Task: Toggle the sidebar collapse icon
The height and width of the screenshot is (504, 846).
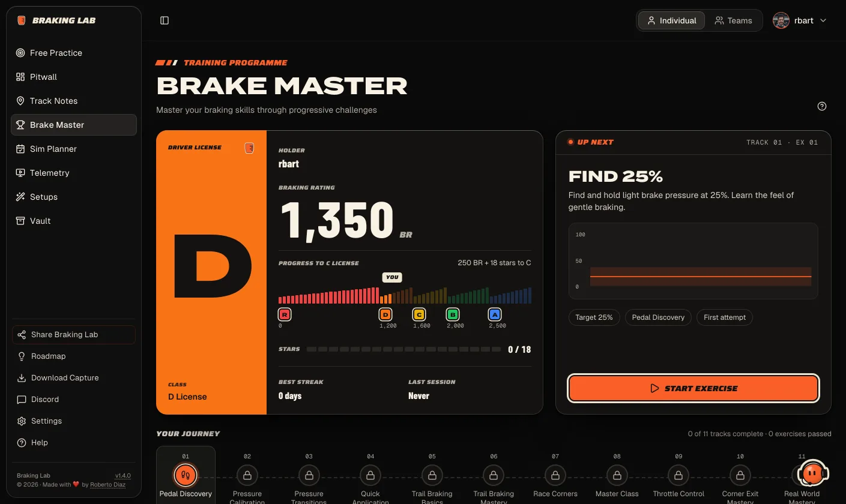Action: 165,20
